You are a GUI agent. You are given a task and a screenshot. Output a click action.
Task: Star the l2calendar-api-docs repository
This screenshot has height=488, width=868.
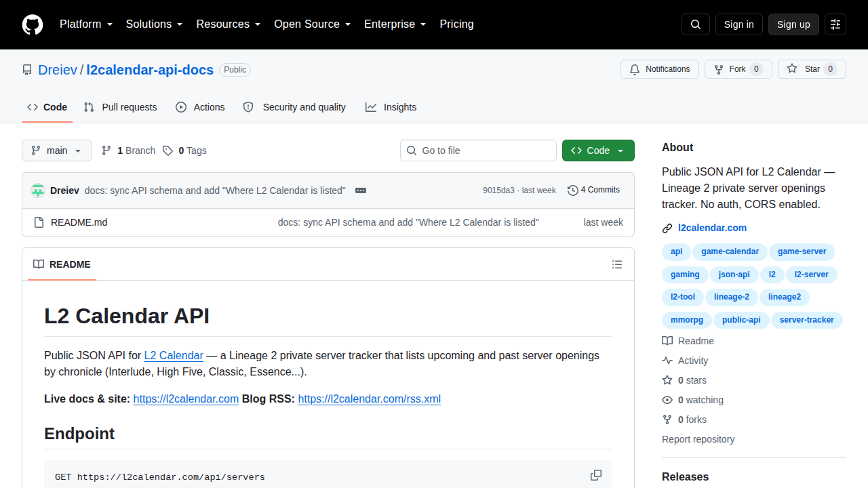point(812,69)
